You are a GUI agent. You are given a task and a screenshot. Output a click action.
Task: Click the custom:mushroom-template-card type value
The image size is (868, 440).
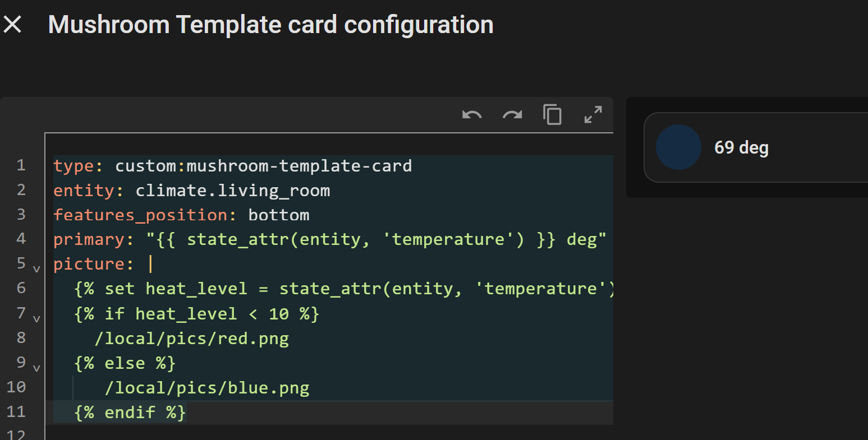point(263,166)
